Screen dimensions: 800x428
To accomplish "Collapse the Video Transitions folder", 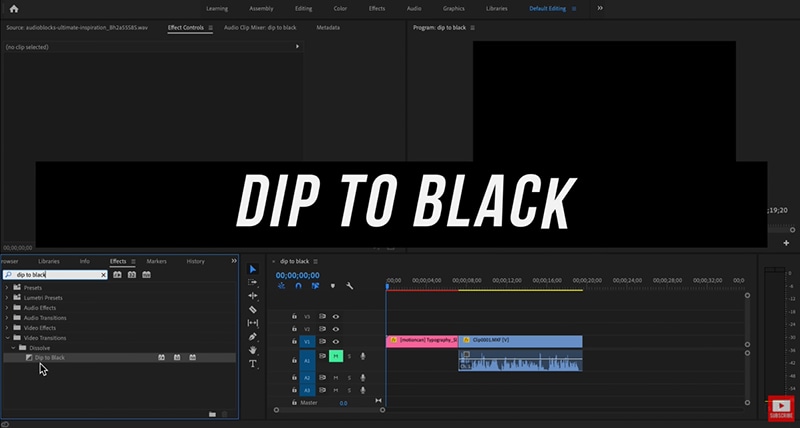I will 7,338.
